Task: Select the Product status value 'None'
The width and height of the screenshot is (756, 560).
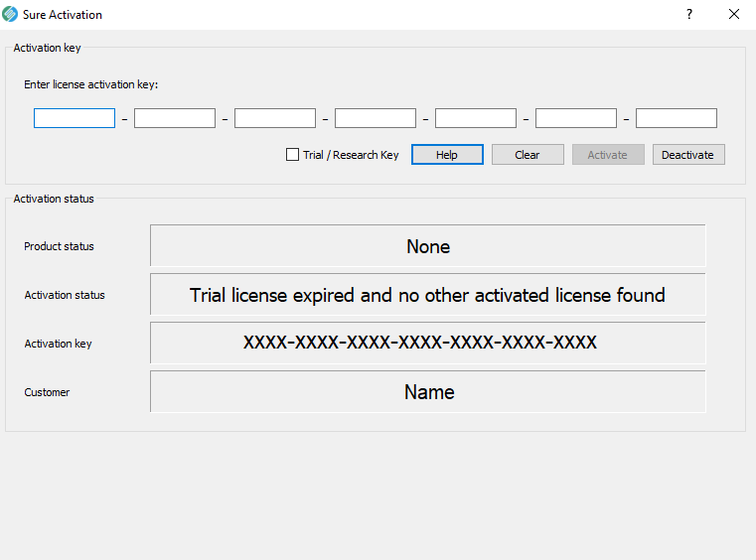Action: pyautogui.click(x=427, y=246)
